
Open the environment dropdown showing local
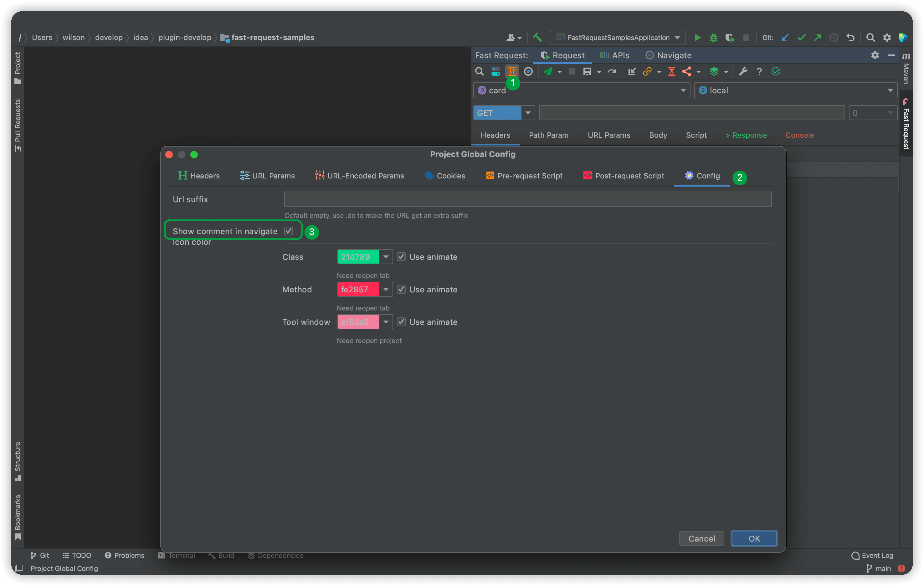(x=890, y=90)
